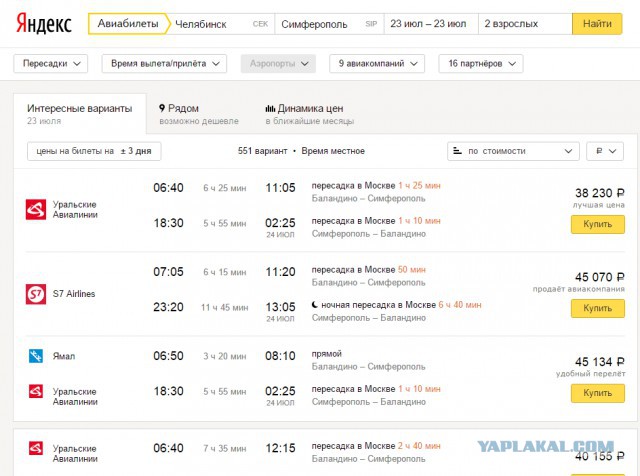Buy the 45 134 ₽ ticket
Screen dimensions: 640x476
point(598,393)
